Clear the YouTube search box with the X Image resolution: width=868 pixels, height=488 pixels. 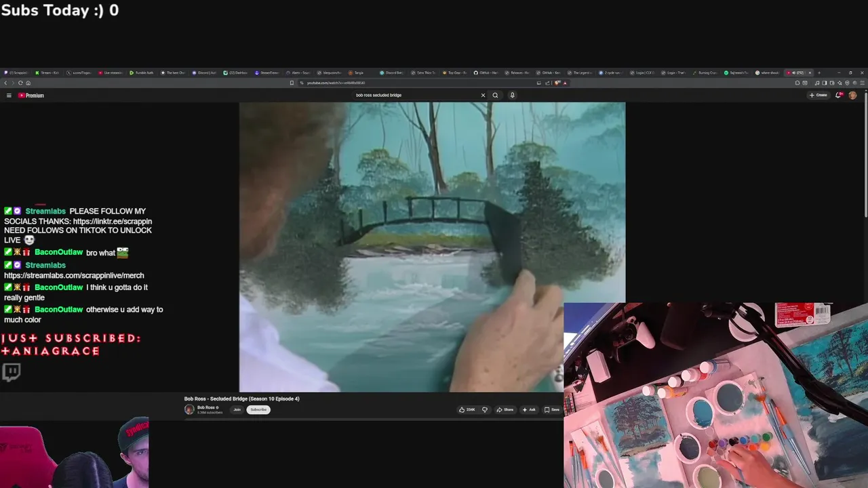(x=483, y=96)
